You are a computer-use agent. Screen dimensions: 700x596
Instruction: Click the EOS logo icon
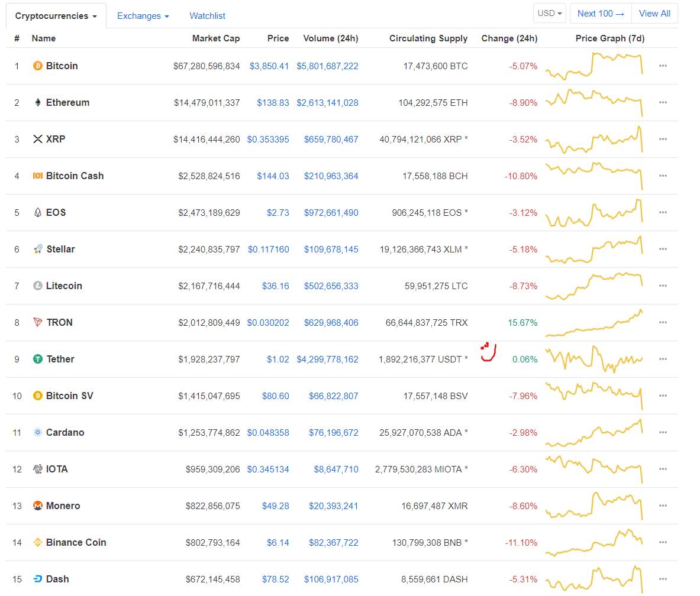tap(38, 212)
